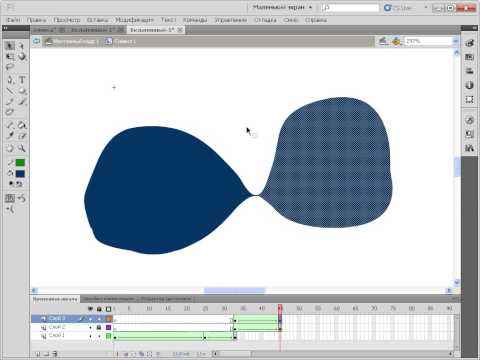Open the CS Live dropdown
This screenshot has height=360, width=480.
(406, 8)
